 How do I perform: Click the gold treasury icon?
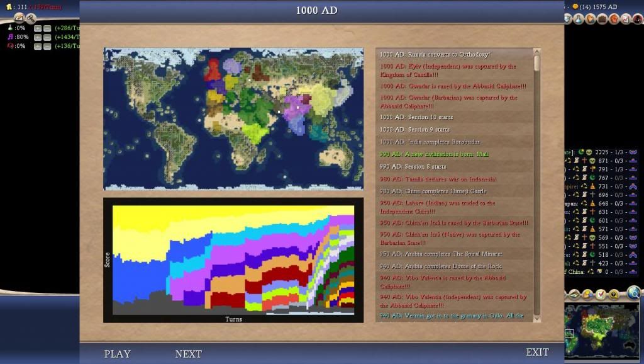pyautogui.click(x=9, y=6)
